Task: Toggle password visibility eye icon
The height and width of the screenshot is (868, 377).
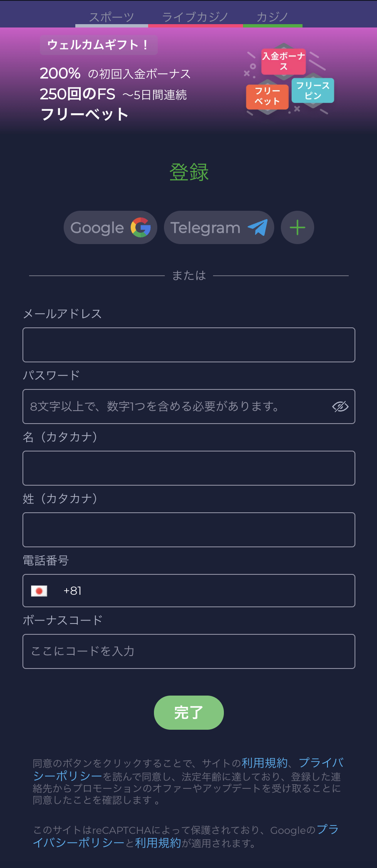Action: [340, 407]
